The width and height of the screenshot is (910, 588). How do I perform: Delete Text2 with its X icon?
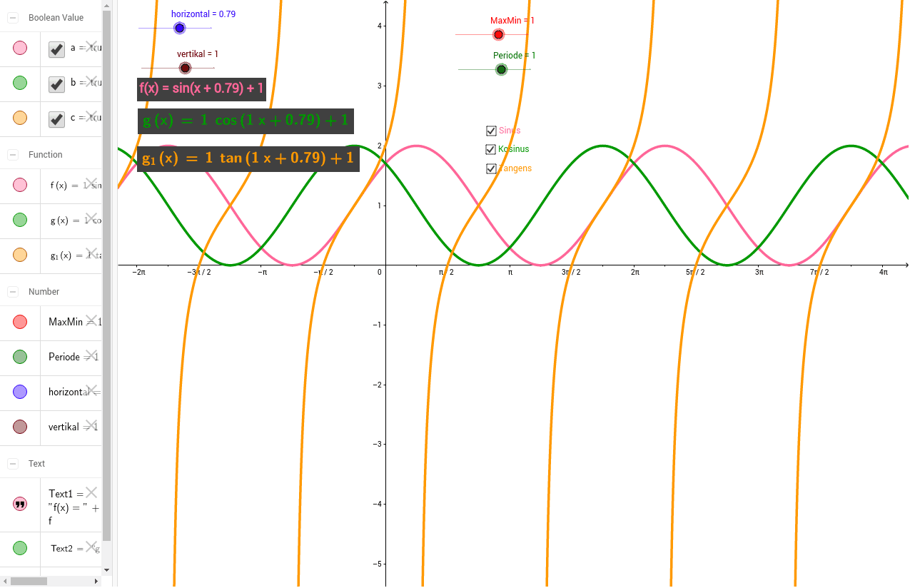91,547
